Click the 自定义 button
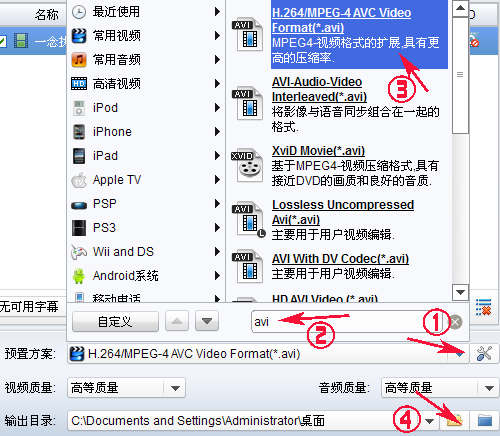Viewport: 500px width, 436px height. (115, 322)
